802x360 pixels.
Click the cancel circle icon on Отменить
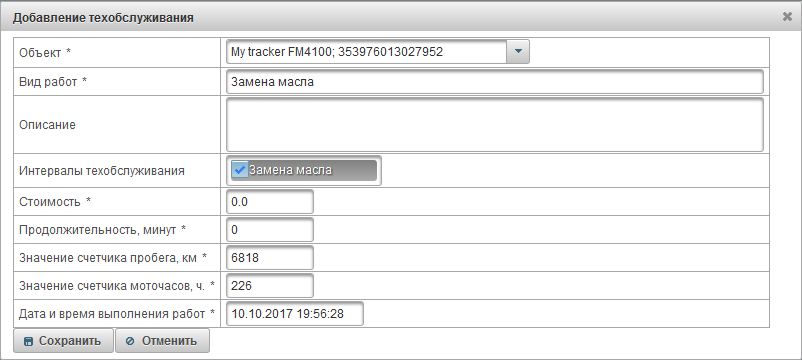(x=130, y=341)
